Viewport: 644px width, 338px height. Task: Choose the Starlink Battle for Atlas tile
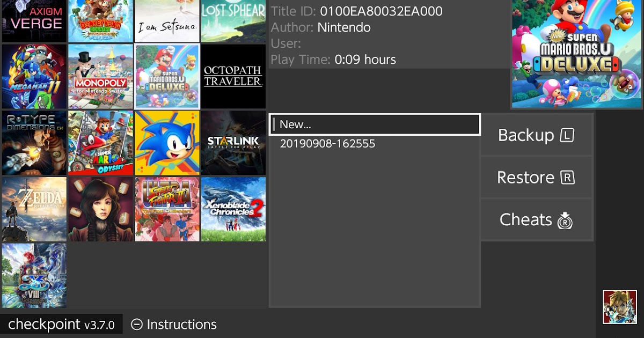[x=233, y=143]
